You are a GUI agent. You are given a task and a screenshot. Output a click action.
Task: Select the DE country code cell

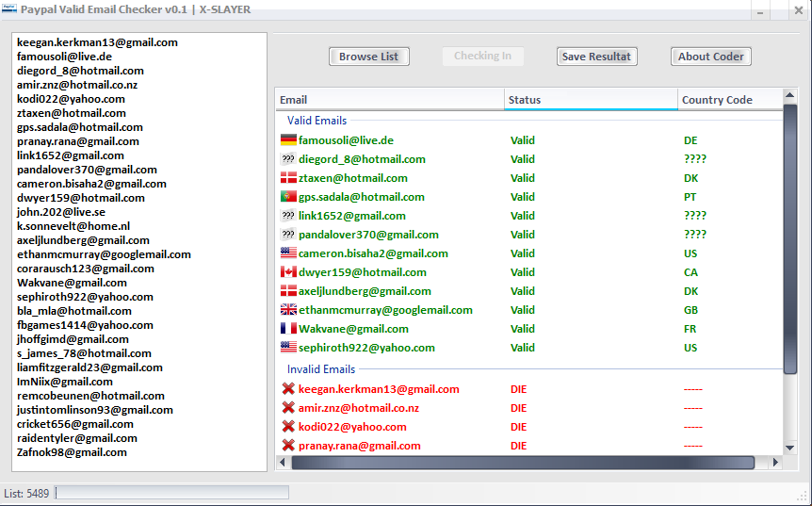point(690,140)
